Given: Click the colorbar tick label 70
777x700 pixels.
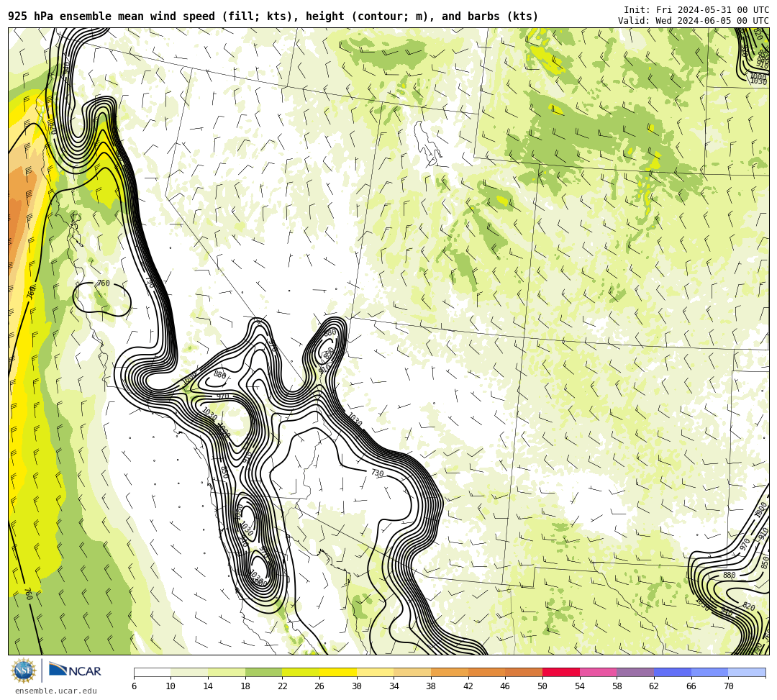Looking at the screenshot, I should [x=728, y=686].
